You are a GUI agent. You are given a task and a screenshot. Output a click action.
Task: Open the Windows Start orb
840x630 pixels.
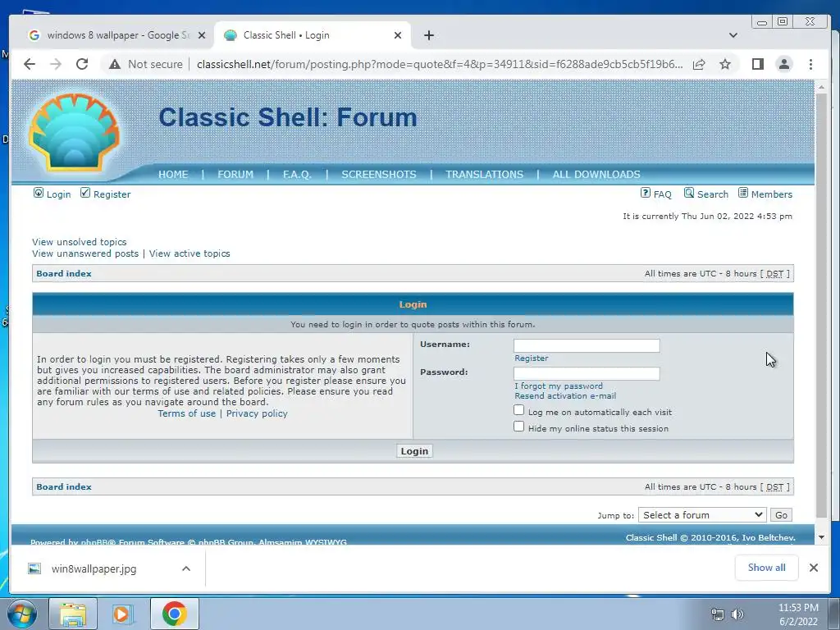tap(22, 614)
